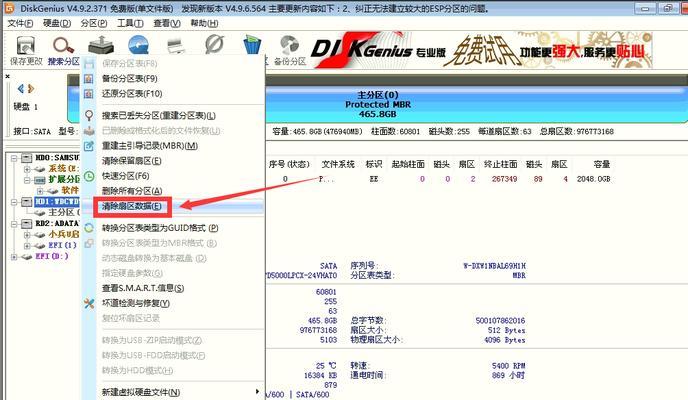Expand the 小兵U启 partition node
Viewport: 688px width, 400px height.
point(27,235)
